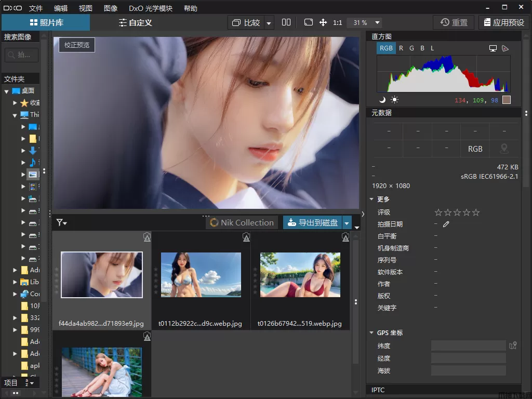This screenshot has width=532, height=399.
Task: Open the thumbnail filter funnel icon
Action: (61, 223)
